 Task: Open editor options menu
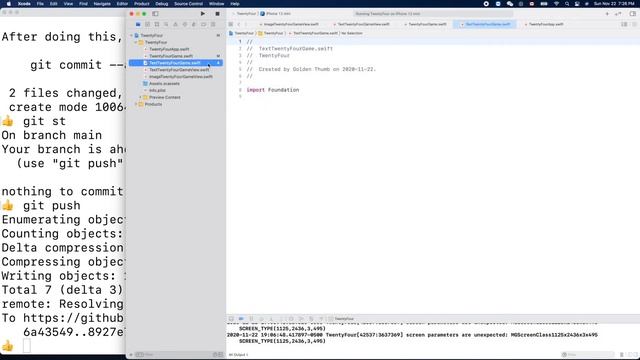pyautogui.click(x=624, y=24)
